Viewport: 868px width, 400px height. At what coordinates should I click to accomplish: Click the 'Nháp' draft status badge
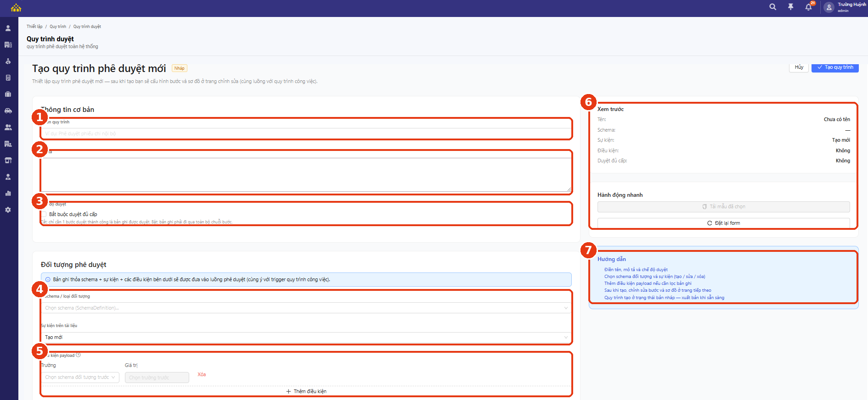[180, 68]
